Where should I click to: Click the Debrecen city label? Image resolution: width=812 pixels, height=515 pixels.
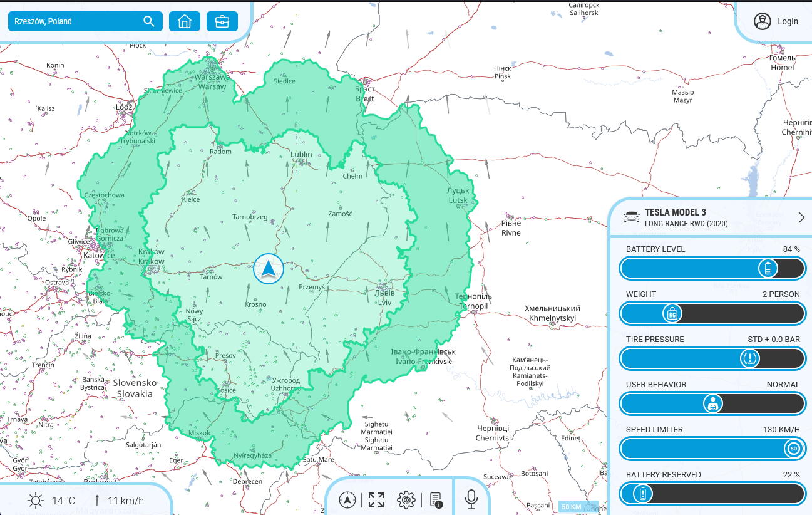pos(247,482)
